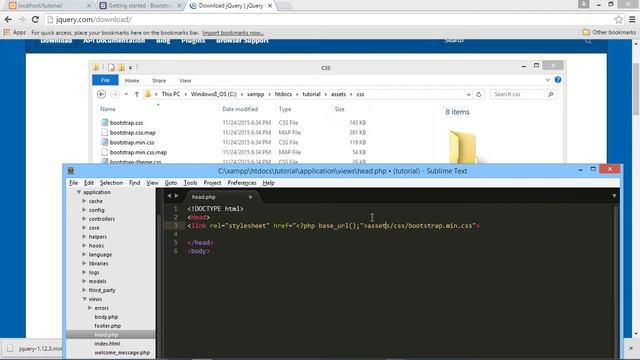Expand the libraries folder

tap(84, 263)
